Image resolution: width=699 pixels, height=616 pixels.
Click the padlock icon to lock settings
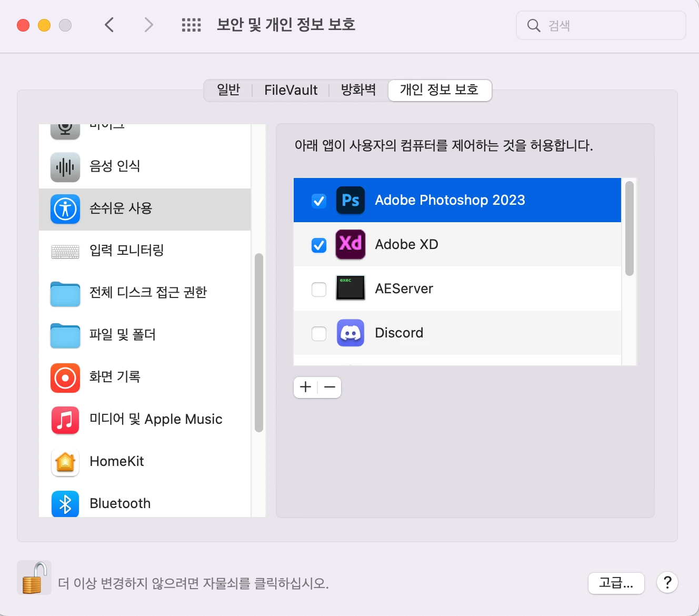[34, 578]
